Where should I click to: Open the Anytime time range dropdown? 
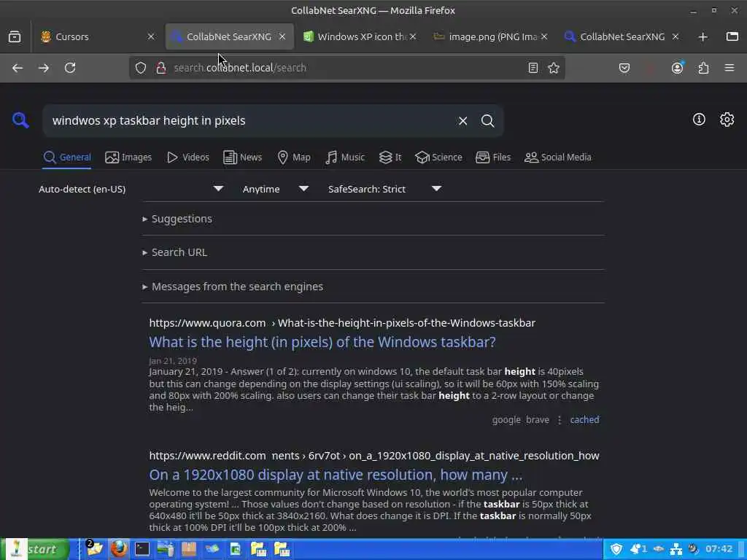275,189
